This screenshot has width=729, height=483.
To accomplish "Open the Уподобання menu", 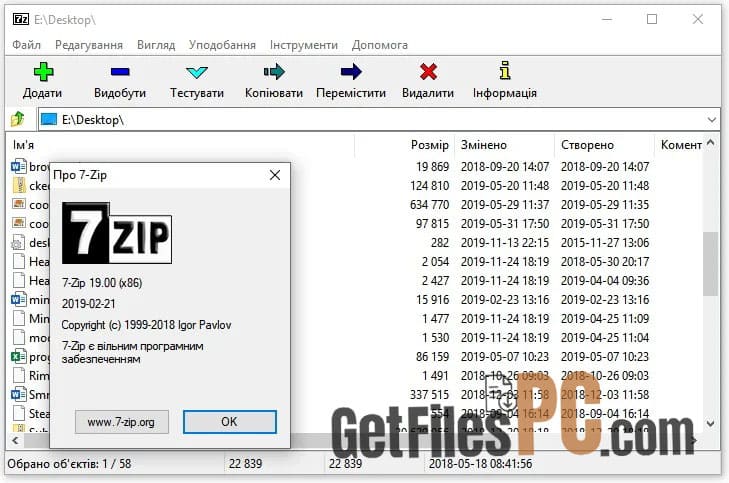I will [222, 45].
